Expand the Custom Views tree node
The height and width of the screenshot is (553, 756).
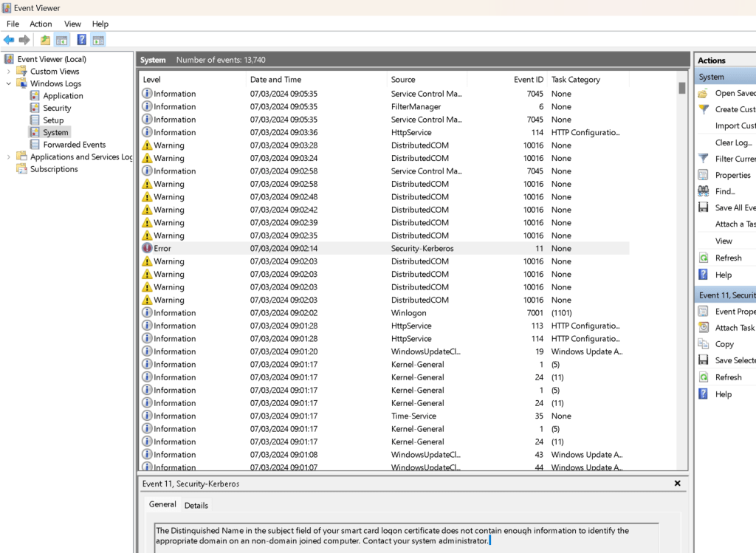coord(8,72)
